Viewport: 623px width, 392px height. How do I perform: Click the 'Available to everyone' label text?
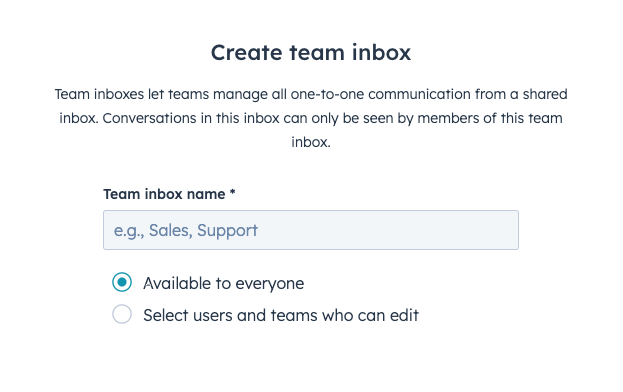tap(224, 283)
